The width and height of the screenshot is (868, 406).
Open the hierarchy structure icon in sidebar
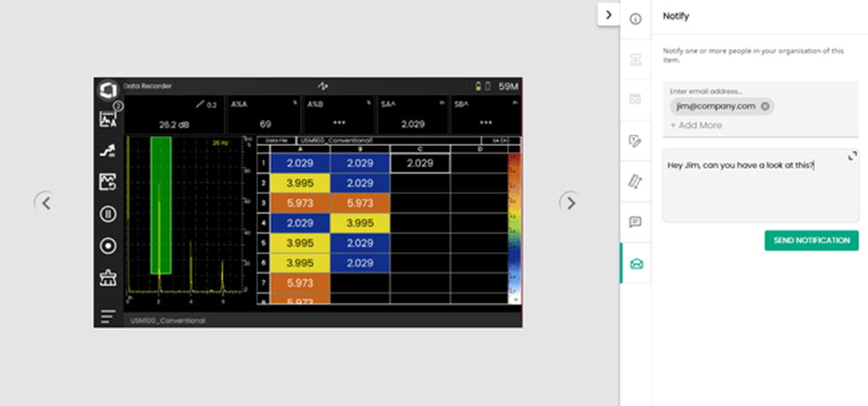click(636, 59)
